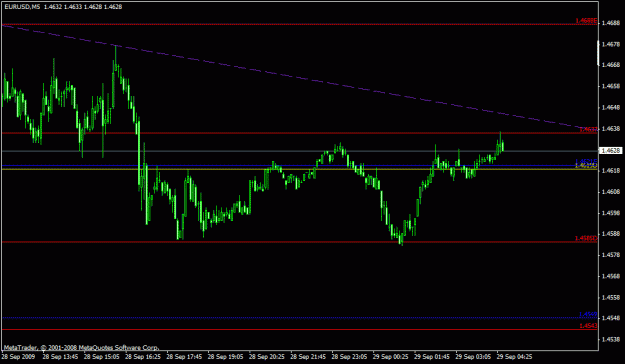Select the blue dotted 1.4549 line label
This screenshot has width=625, height=364.
[x=588, y=315]
